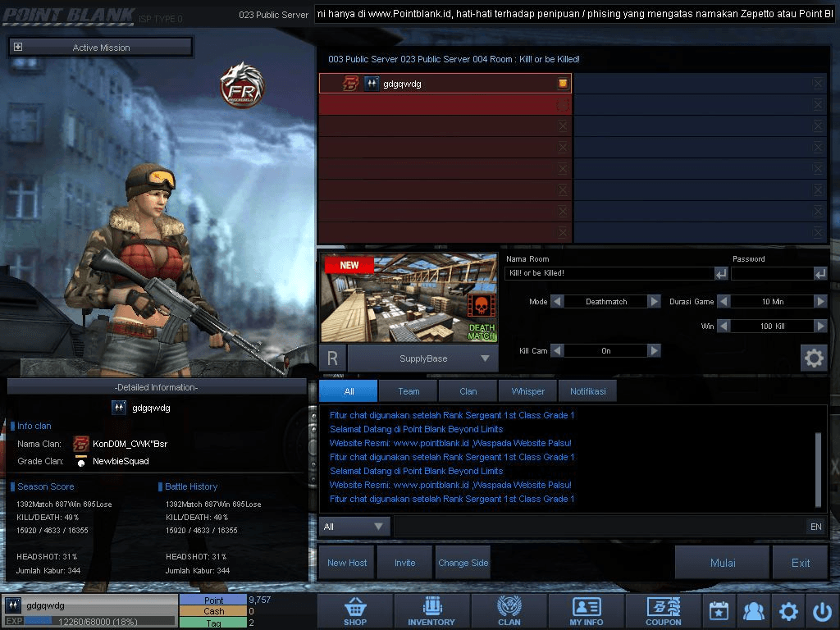Click rank badge in Detailed Information
Viewport: 840px width, 630px height.
click(x=119, y=408)
